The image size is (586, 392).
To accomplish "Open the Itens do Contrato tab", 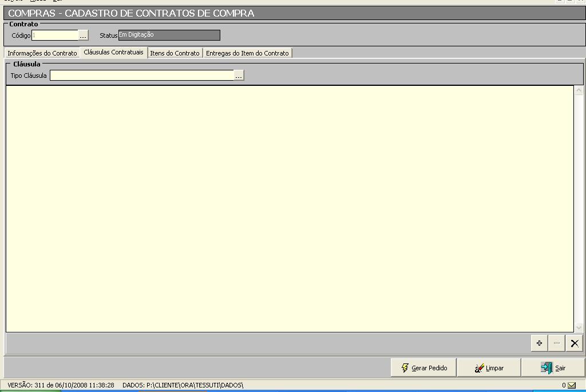I will click(x=175, y=53).
